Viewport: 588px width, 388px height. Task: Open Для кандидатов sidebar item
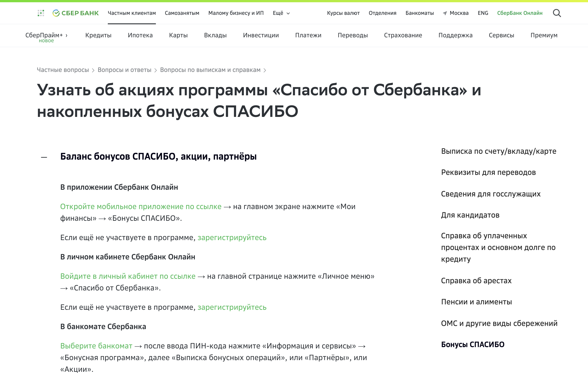pos(470,215)
